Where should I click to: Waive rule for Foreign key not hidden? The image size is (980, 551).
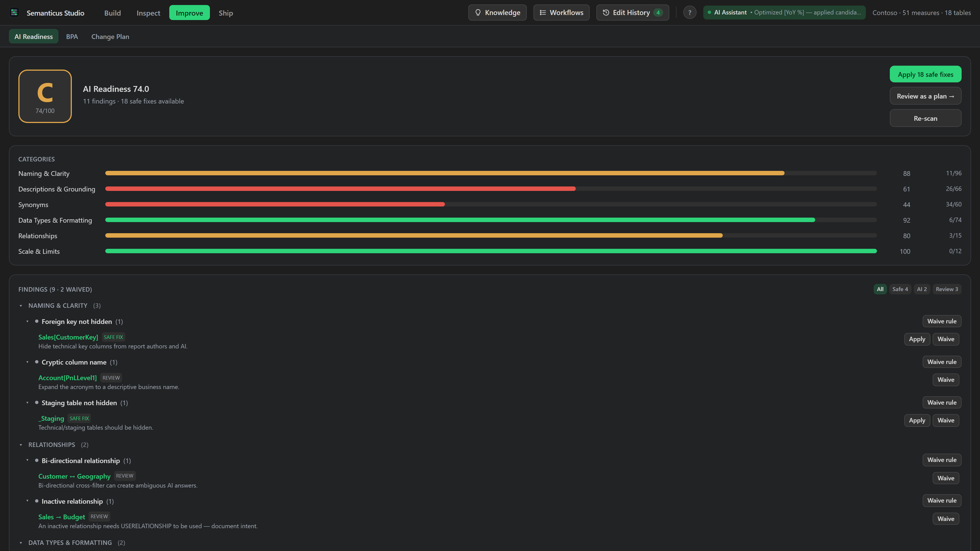pos(942,321)
